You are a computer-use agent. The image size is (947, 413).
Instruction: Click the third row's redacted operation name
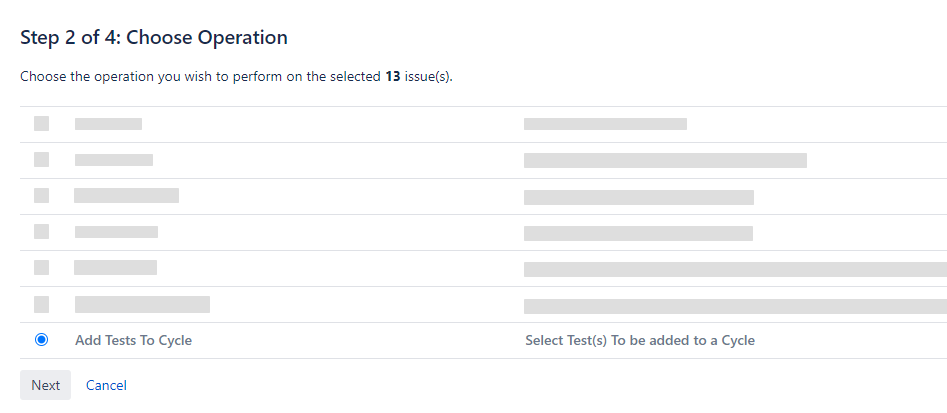point(127,196)
